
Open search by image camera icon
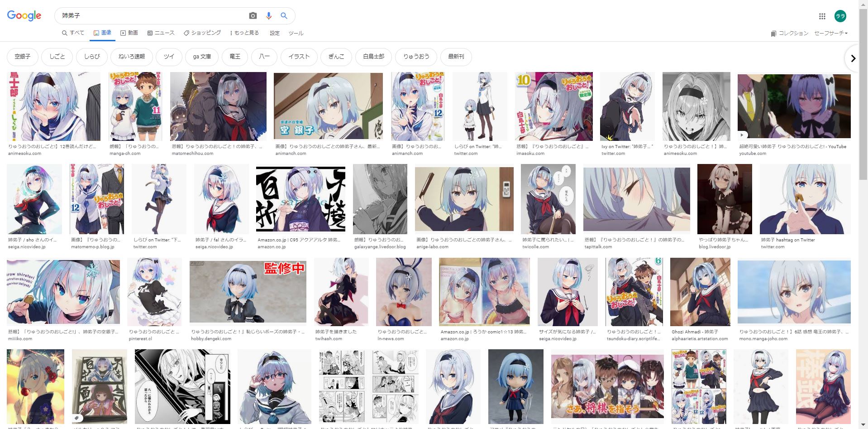253,16
